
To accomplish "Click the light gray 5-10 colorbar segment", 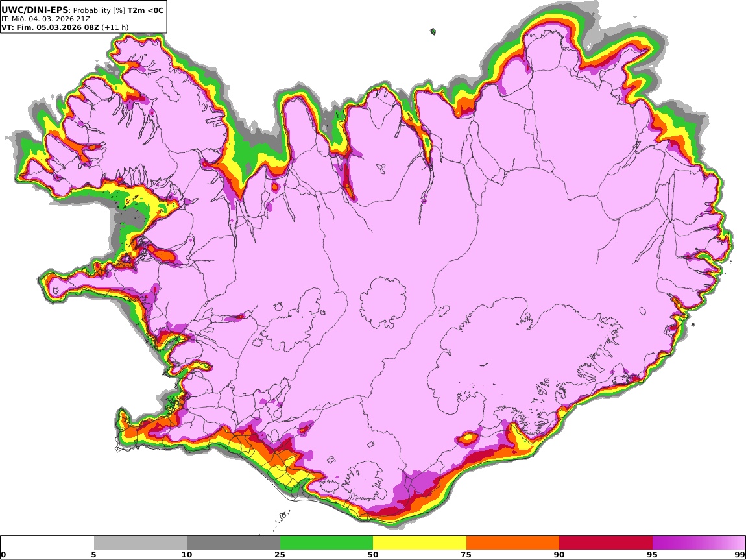I will tap(140, 542).
